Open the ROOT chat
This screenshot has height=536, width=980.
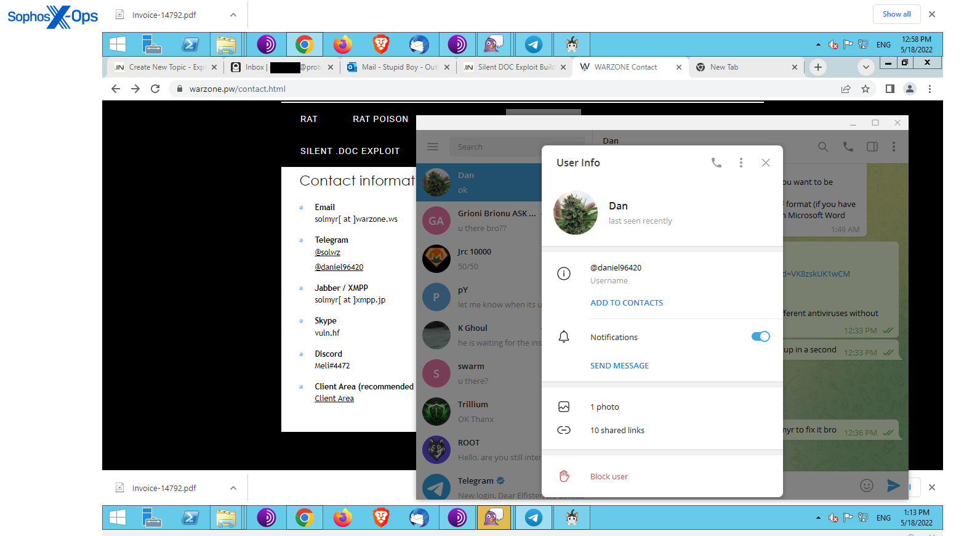pyautogui.click(x=479, y=450)
